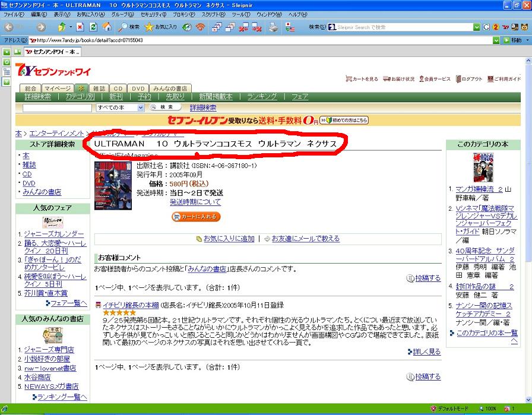Click the up-level navigation arrow icon
Viewport: 532px width, 415px height.
(x=62, y=27)
